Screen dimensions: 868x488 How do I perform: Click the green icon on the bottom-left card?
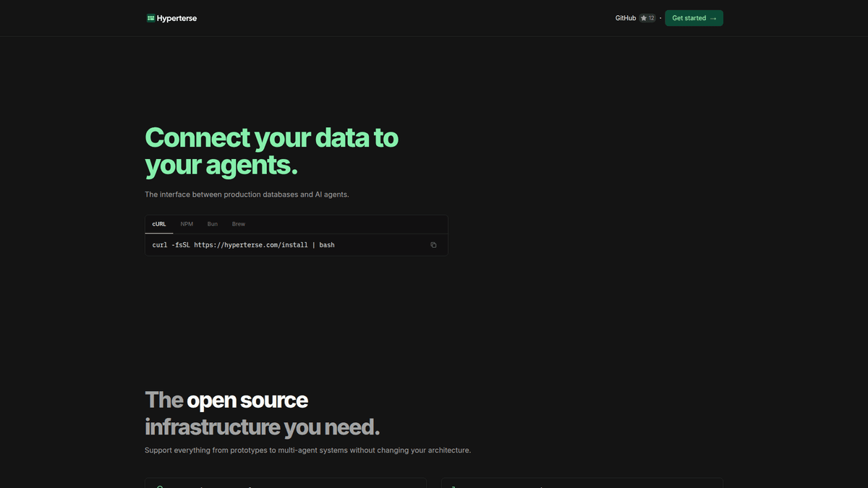pos(159,485)
